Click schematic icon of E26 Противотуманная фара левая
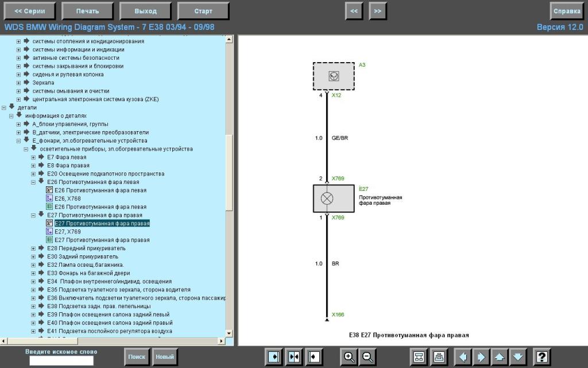The width and height of the screenshot is (588, 368). click(49, 190)
